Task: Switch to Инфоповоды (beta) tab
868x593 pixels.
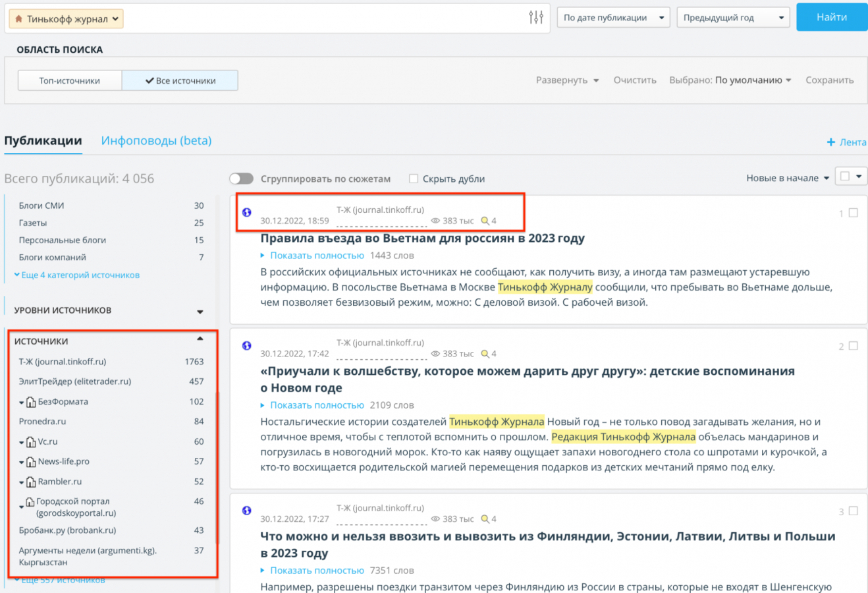Action: tap(156, 141)
